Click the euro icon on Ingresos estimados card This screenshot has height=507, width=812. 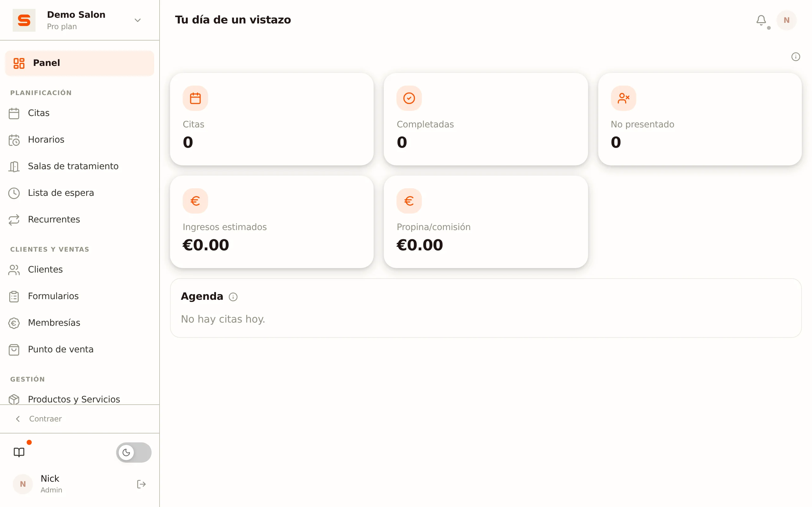tap(195, 201)
